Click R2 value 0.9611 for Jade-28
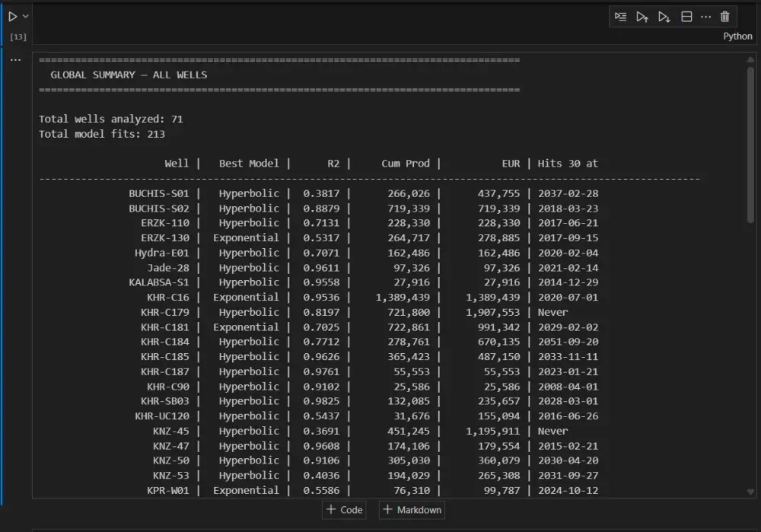Viewport: 761px width, 532px height. click(x=321, y=268)
